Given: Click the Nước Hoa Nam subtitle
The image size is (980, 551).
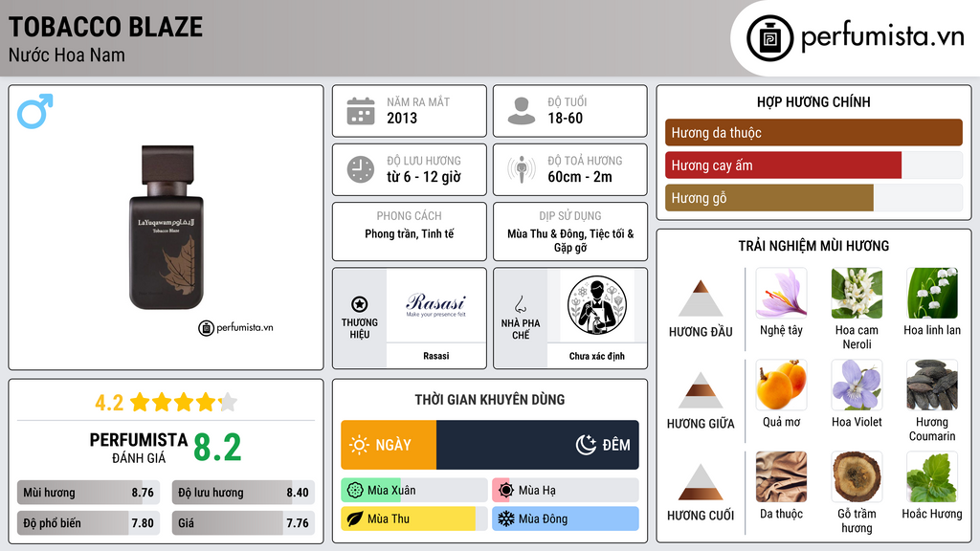Looking at the screenshot, I should click(67, 55).
